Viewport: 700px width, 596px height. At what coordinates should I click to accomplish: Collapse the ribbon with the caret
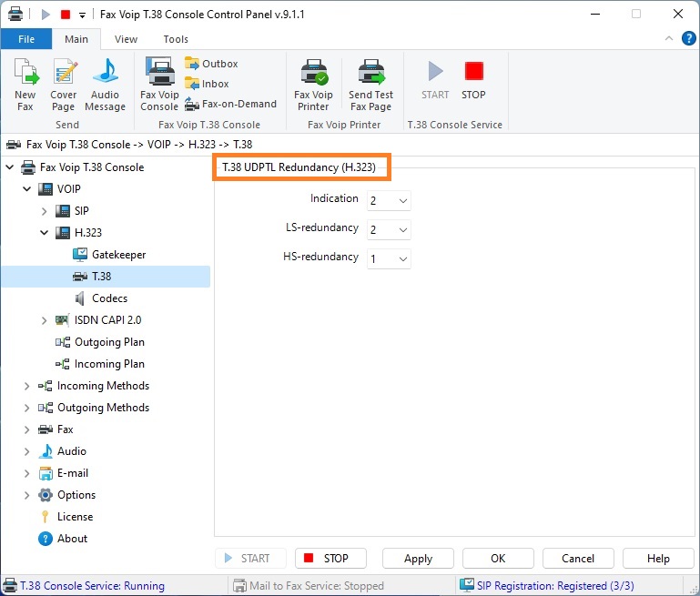tap(669, 38)
